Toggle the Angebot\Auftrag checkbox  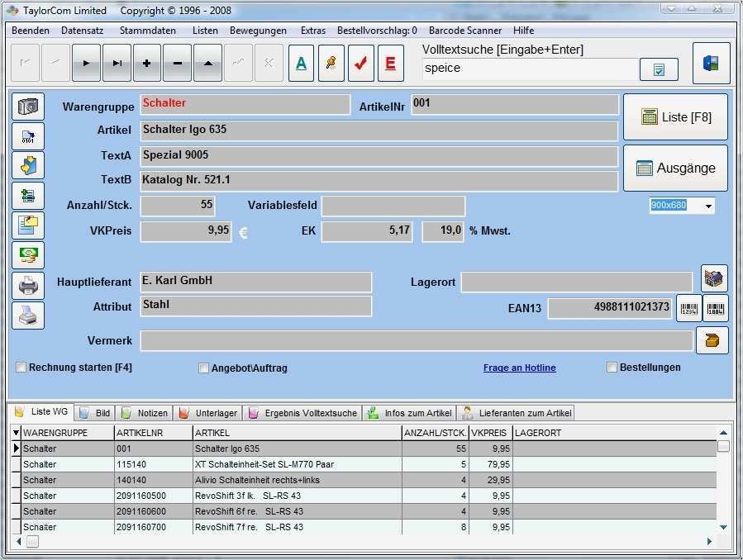204,368
